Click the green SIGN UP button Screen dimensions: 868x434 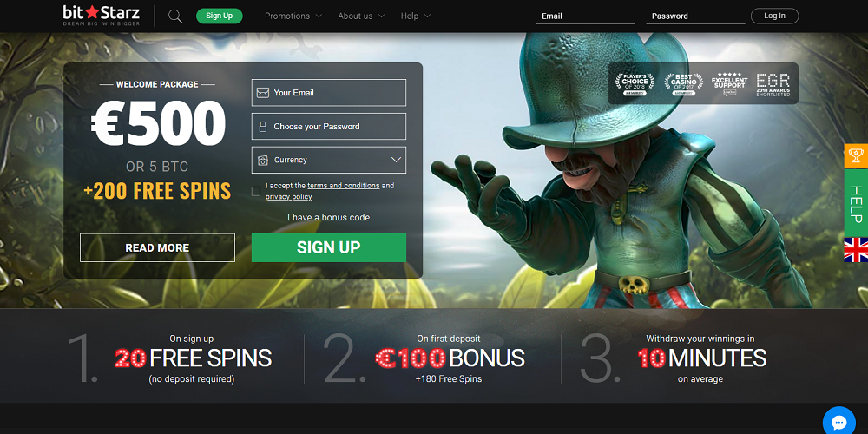pyautogui.click(x=329, y=247)
